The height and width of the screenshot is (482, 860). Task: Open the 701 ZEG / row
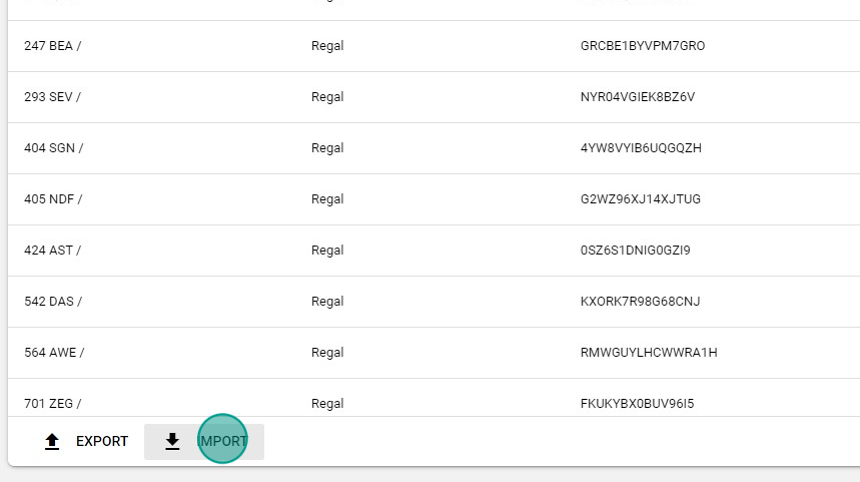click(434, 398)
